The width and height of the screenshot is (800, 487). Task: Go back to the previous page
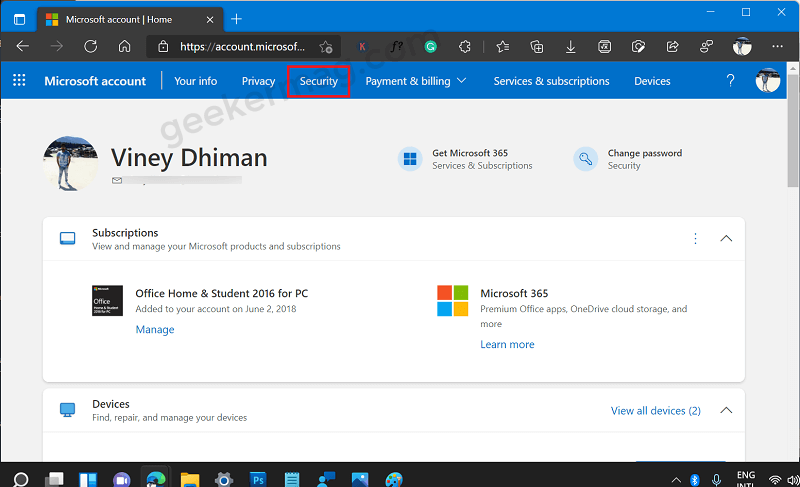(22, 46)
